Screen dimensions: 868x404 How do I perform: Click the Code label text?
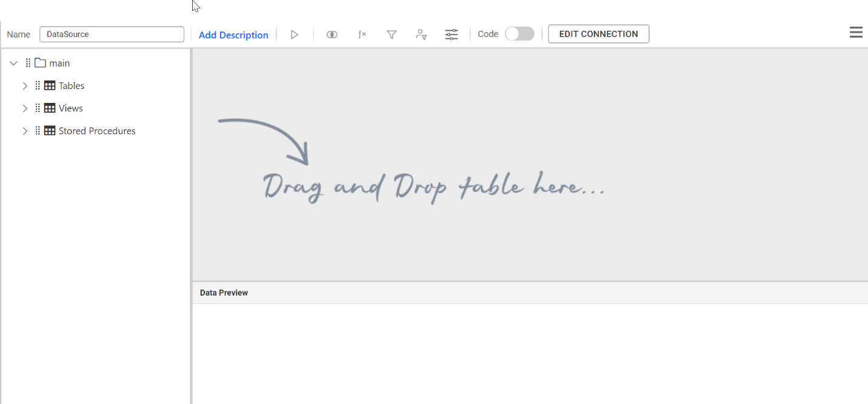coord(488,35)
